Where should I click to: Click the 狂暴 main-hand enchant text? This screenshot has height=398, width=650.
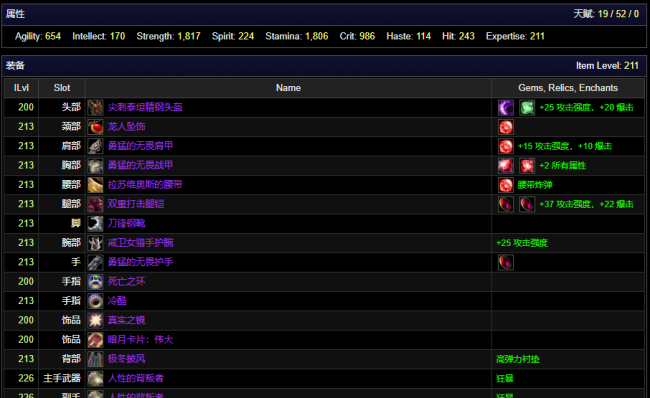coord(505,379)
